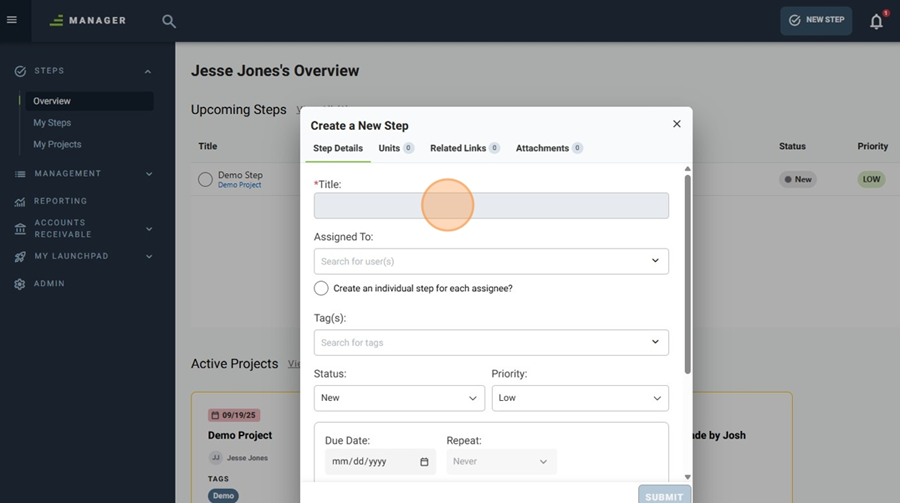Click the Manager logo
This screenshot has height=503, width=900.
88,21
